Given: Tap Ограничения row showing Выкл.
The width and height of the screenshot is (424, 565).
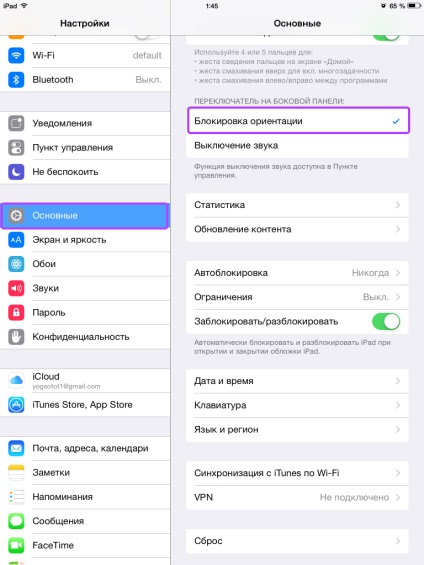Looking at the screenshot, I should click(x=297, y=297).
